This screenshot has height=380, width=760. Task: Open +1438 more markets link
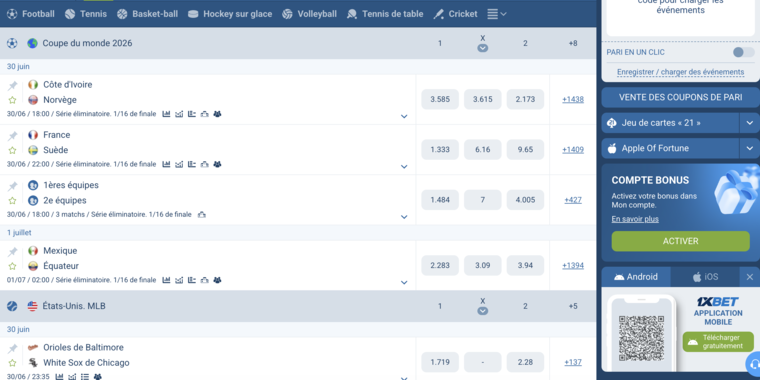click(573, 99)
